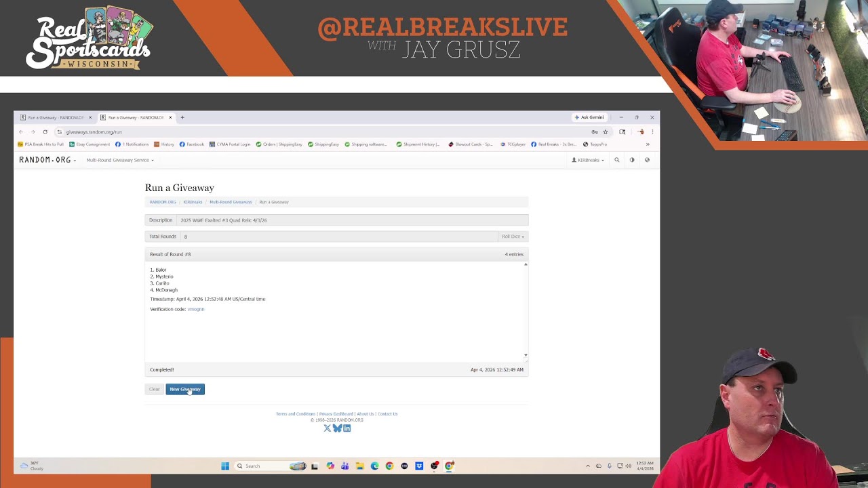This screenshot has width=868, height=488.
Task: Open the taskbar clock and date
Action: point(645,466)
